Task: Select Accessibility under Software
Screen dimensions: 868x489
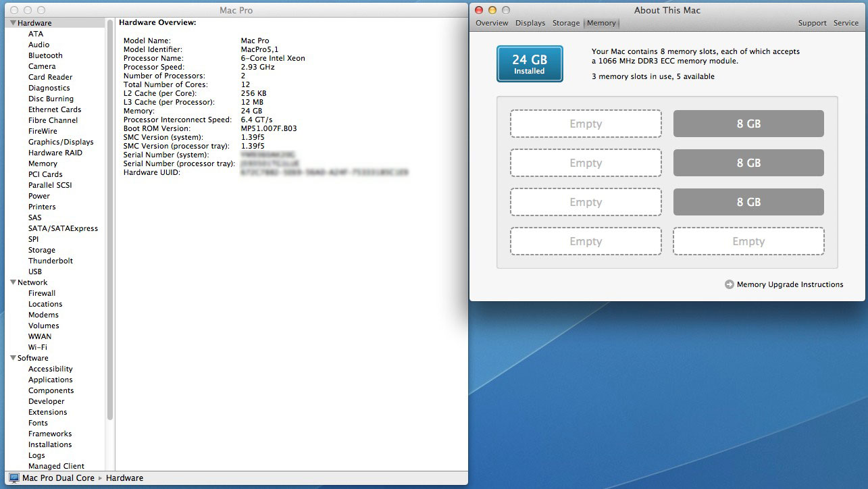Action: (x=51, y=369)
